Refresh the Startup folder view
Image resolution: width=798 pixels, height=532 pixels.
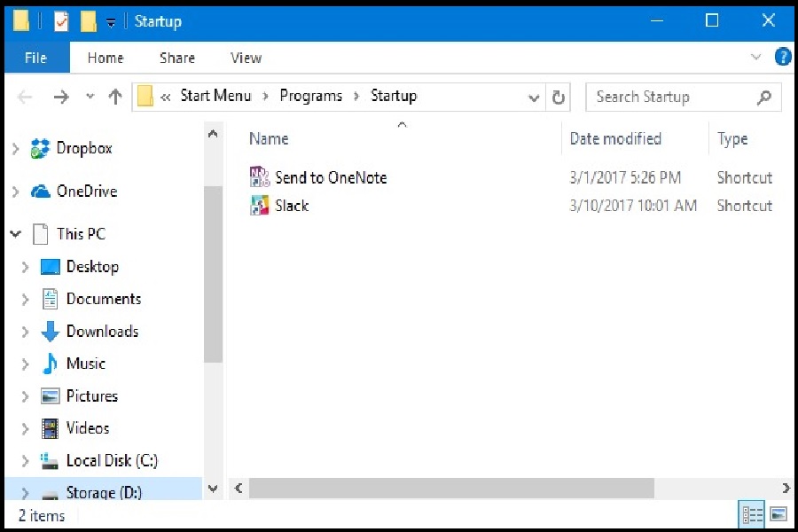point(559,98)
